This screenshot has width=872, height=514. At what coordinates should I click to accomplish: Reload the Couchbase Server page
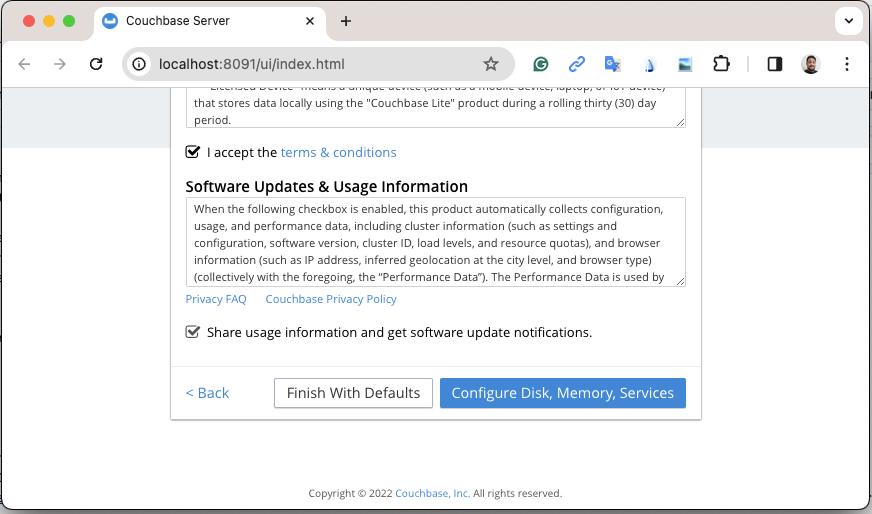(x=96, y=64)
